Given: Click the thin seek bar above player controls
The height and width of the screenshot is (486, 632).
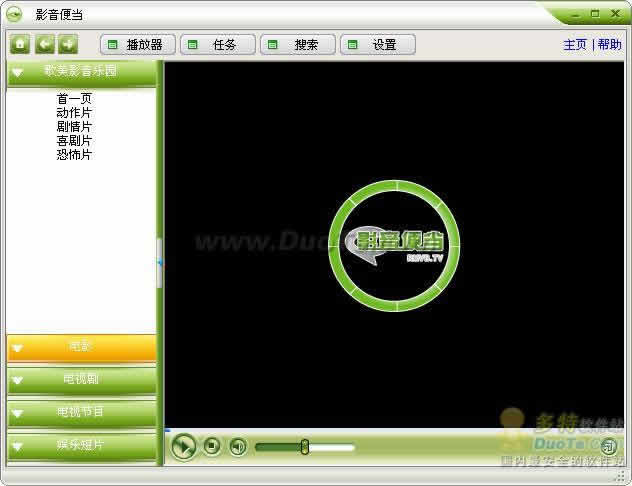Looking at the screenshot, I should click(x=394, y=430).
